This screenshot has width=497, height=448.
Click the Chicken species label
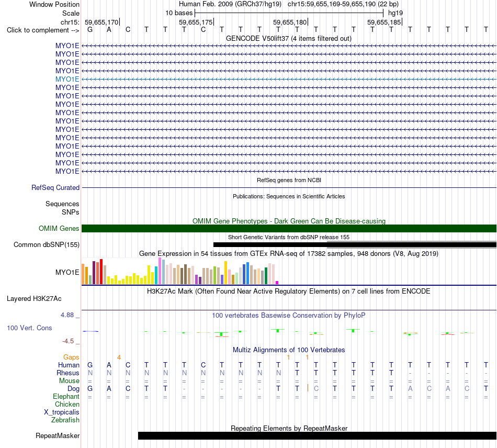(67, 405)
